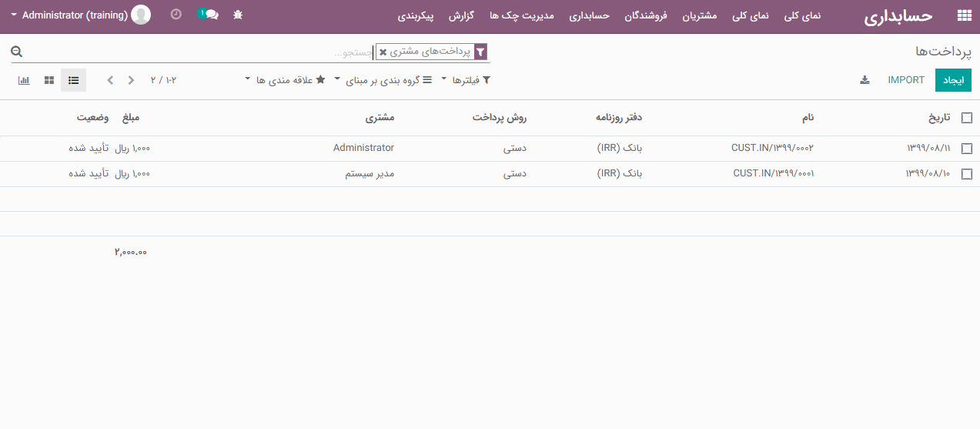
Task: Click the پرداخت‌ها breadcrumb title
Action: click(x=943, y=51)
